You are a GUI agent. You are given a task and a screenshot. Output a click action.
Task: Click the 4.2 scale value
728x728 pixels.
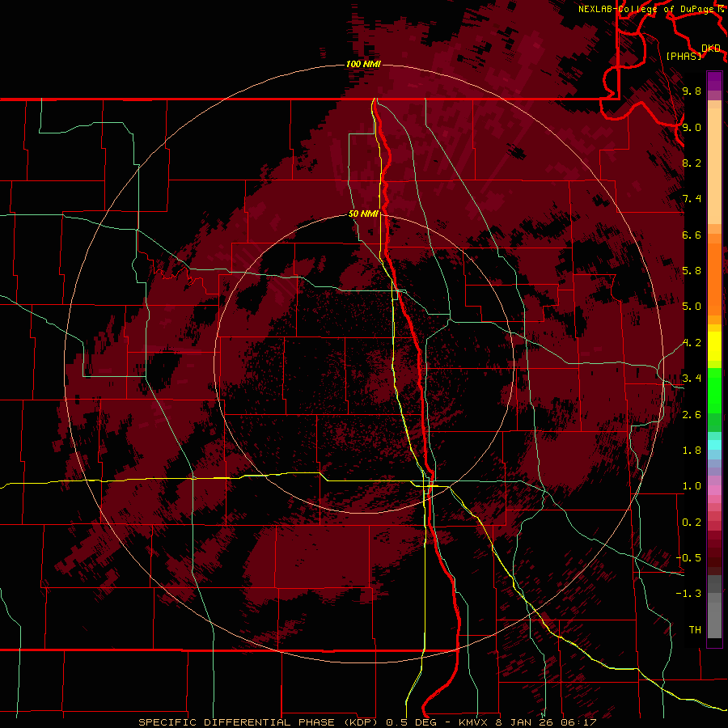point(692,343)
